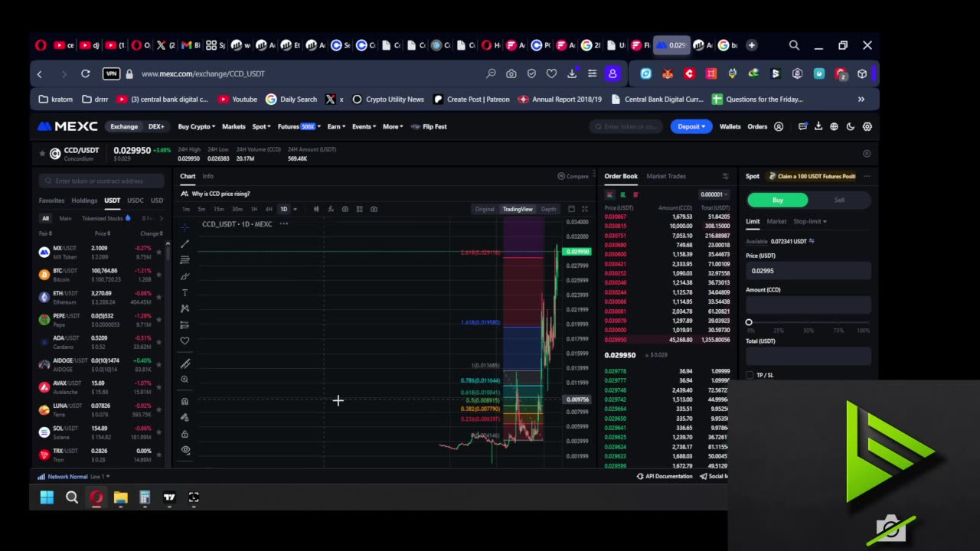Open the Deposit dropdown button
The image size is (980, 551).
click(x=691, y=126)
